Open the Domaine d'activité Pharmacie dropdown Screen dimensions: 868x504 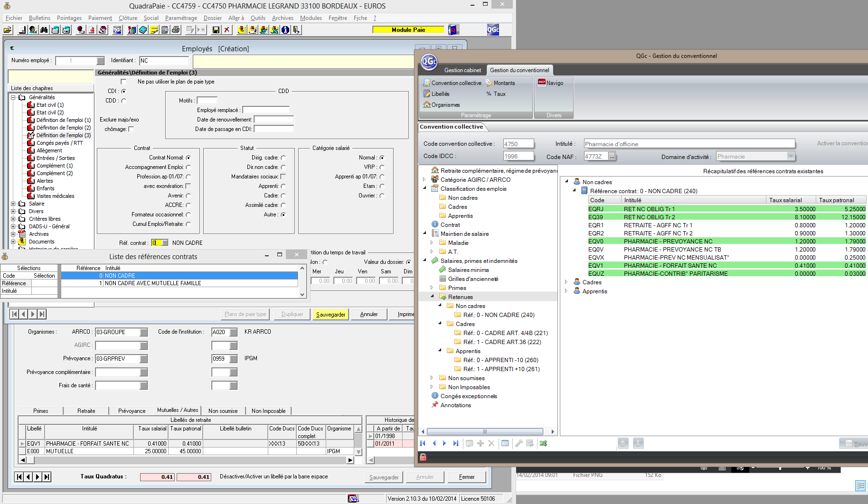pyautogui.click(x=791, y=156)
